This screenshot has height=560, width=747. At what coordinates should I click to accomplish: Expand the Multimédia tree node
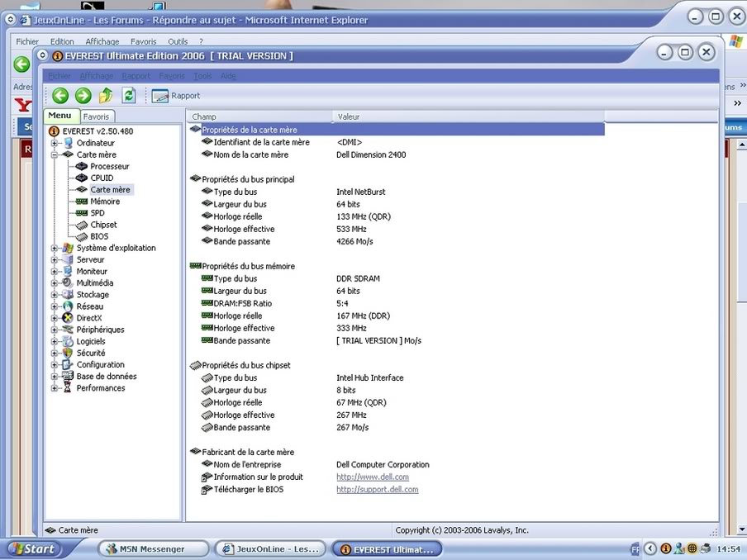point(55,282)
